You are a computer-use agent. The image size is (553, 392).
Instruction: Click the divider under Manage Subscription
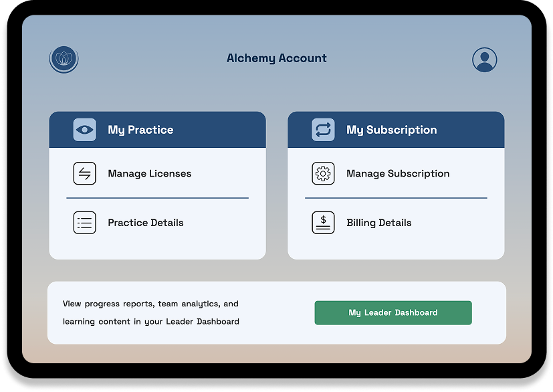point(397,198)
